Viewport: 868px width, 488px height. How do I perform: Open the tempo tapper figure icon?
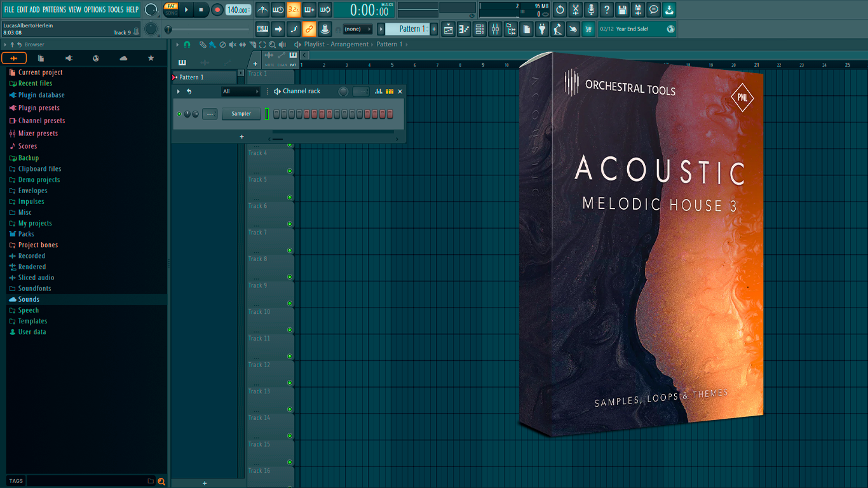pos(557,29)
